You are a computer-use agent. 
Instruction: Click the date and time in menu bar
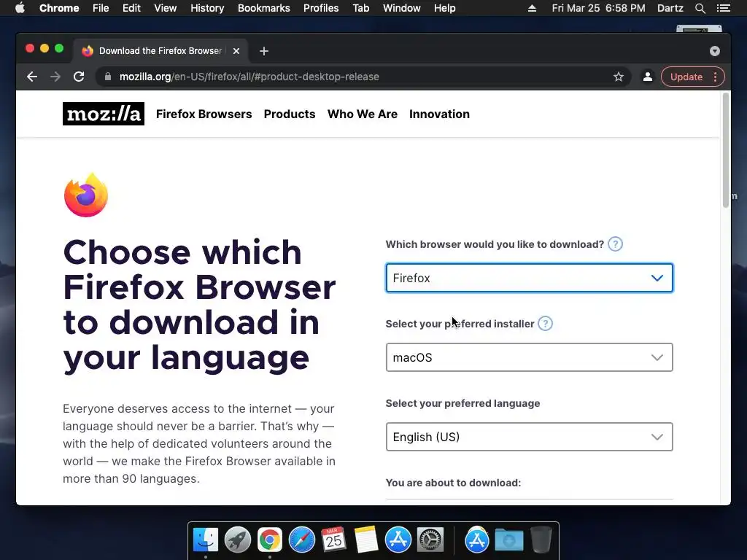[x=598, y=8]
